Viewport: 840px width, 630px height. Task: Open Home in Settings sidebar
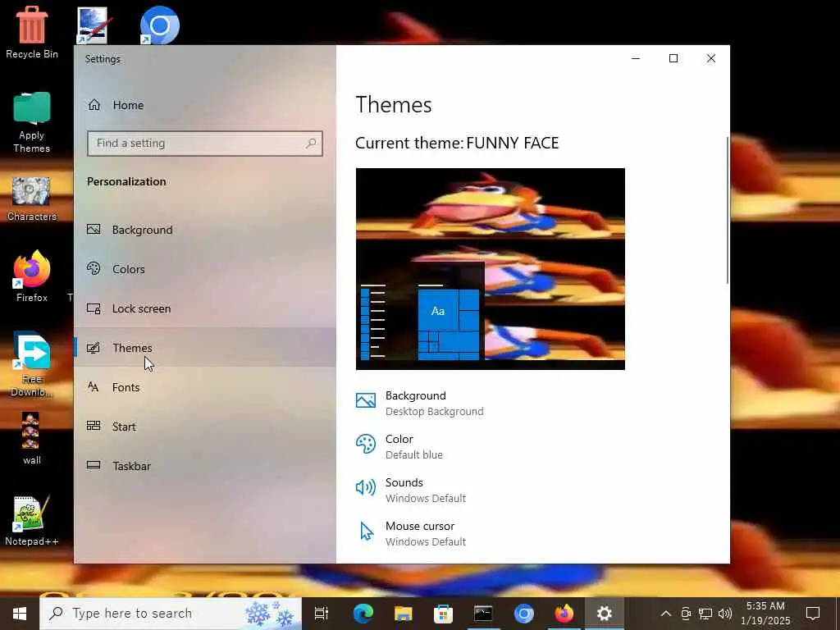click(x=204, y=105)
